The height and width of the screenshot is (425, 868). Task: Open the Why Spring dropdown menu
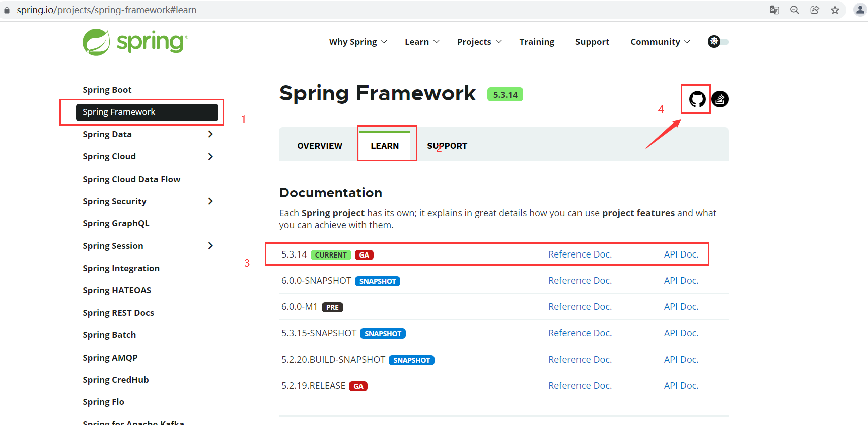point(358,42)
